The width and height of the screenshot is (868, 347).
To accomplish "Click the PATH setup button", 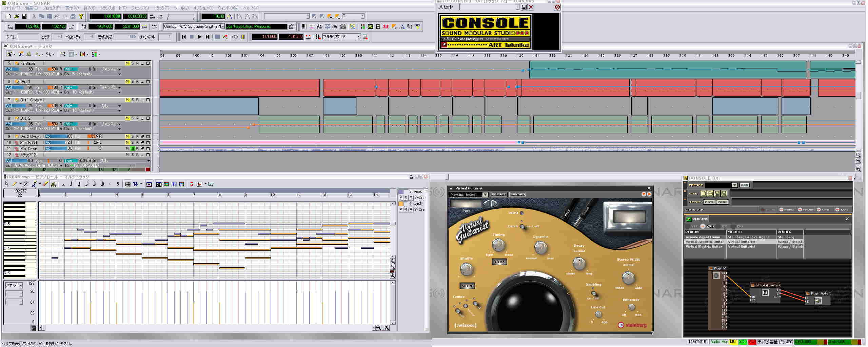I will (x=709, y=202).
